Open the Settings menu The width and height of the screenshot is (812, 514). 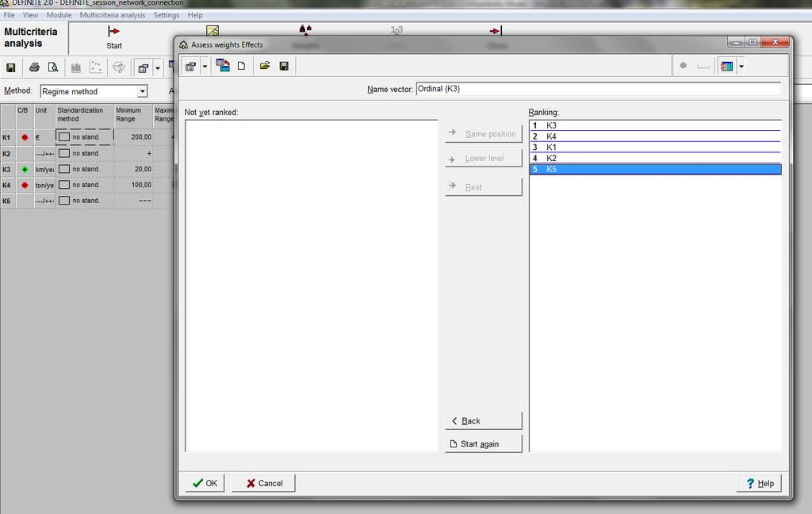pos(167,15)
